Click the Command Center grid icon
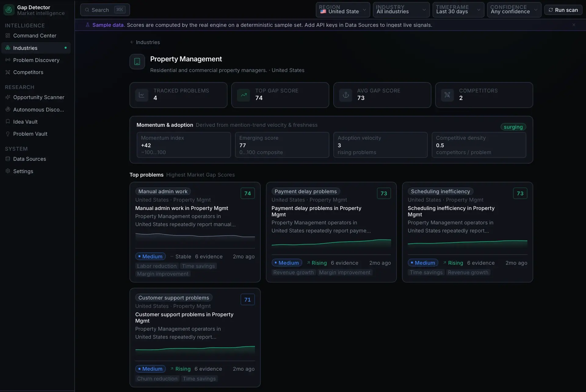 point(8,35)
